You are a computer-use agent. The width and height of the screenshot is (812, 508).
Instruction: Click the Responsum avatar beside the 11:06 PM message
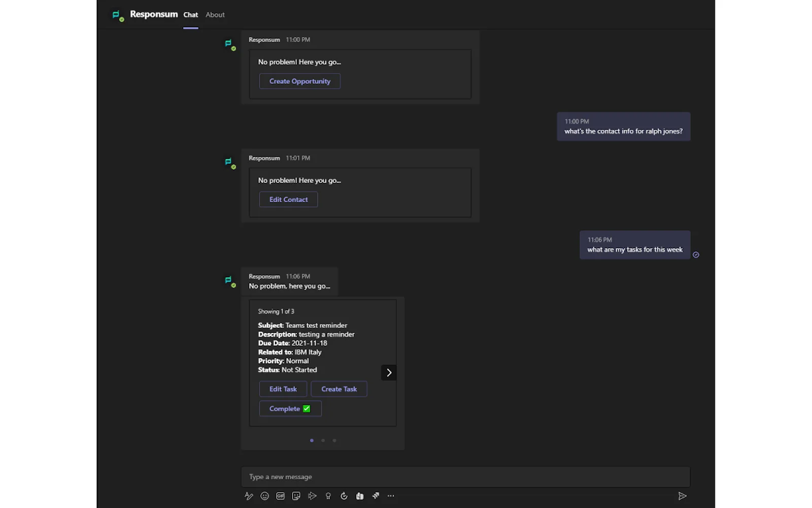(x=230, y=282)
